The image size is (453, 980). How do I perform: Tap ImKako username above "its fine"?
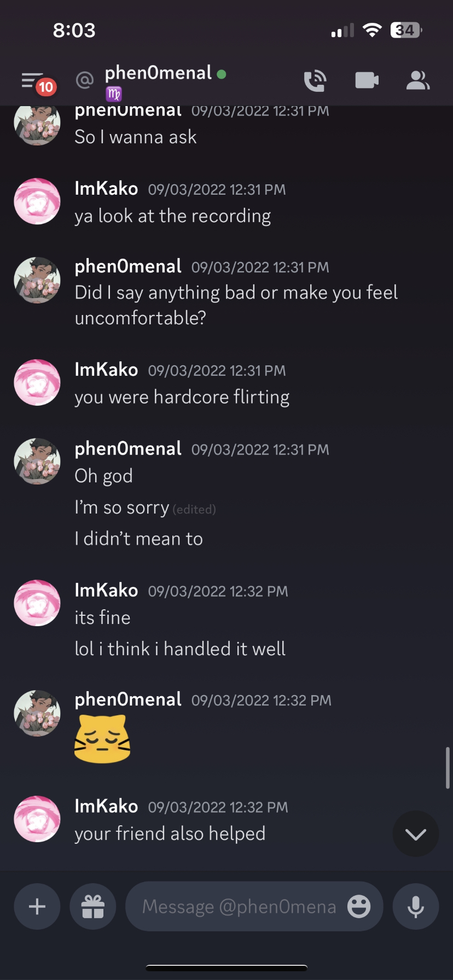[x=106, y=591]
